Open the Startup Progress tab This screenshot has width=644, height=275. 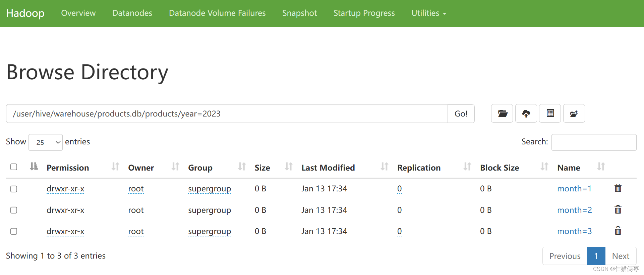point(364,13)
